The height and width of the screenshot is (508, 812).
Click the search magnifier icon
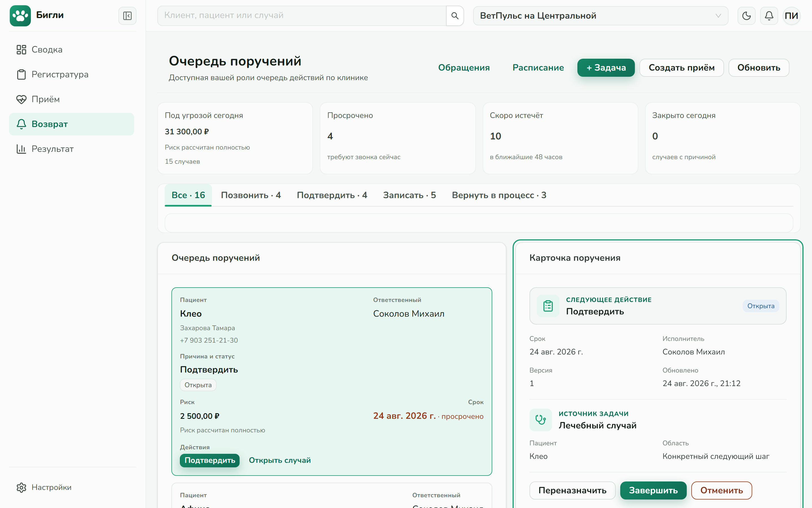[455, 16]
